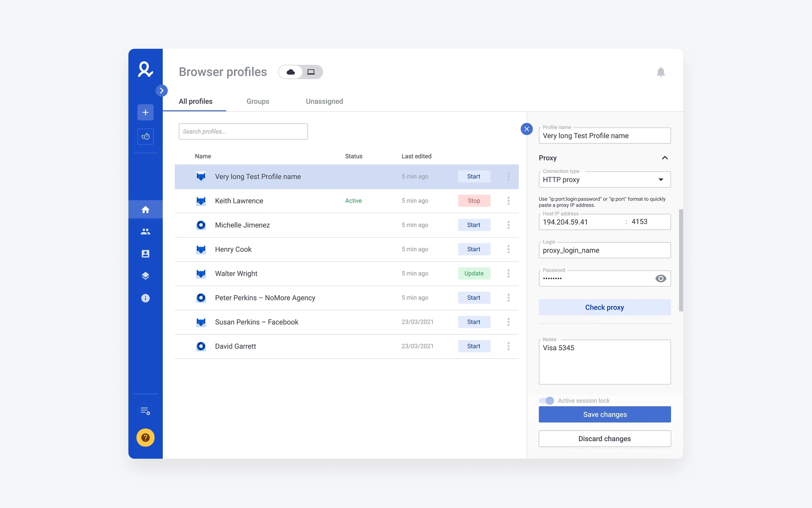The image size is (812, 508).
Task: Close the profile edit panel
Action: coord(526,129)
